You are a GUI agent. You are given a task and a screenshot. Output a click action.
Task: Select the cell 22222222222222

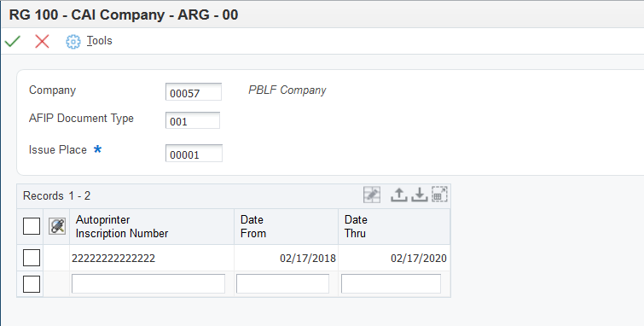coord(152,259)
